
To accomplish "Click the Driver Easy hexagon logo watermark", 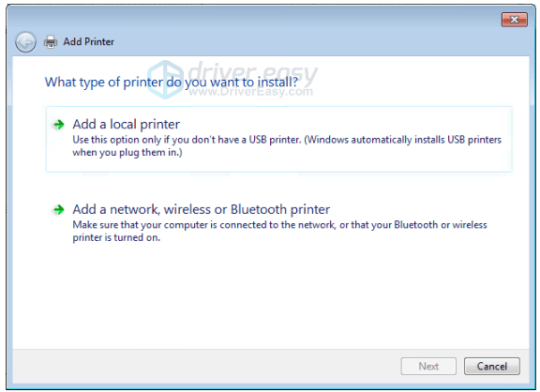I will tap(166, 79).
